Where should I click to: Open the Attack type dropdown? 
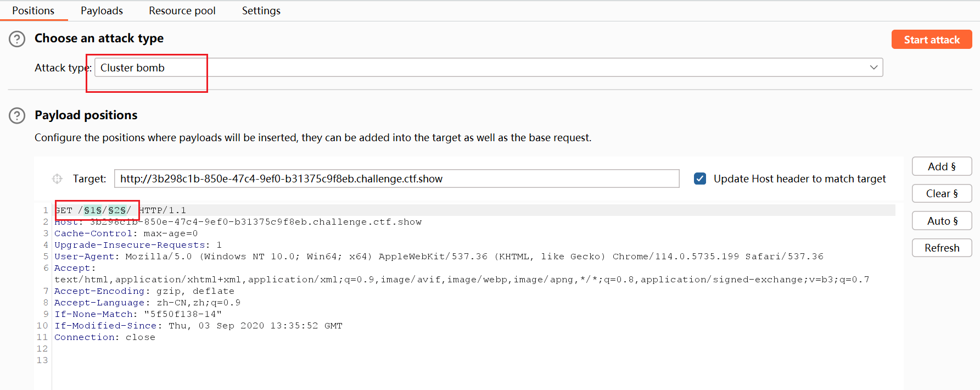pyautogui.click(x=488, y=68)
